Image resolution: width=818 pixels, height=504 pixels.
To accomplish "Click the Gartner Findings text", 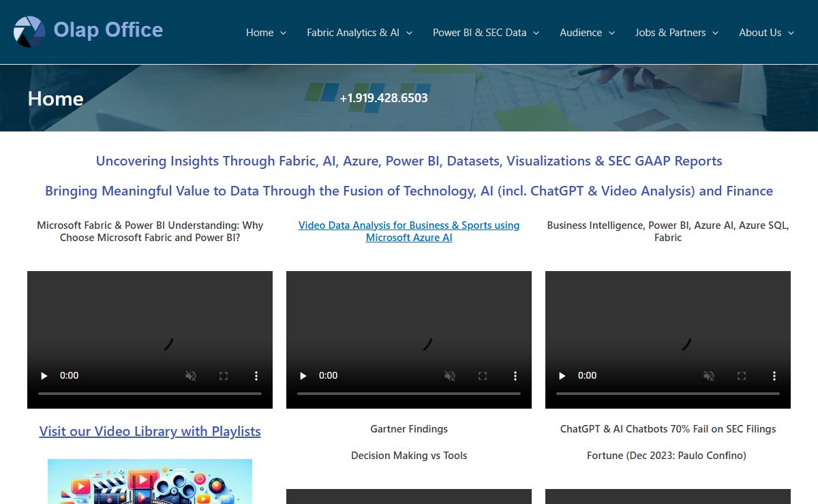I will pyautogui.click(x=409, y=429).
